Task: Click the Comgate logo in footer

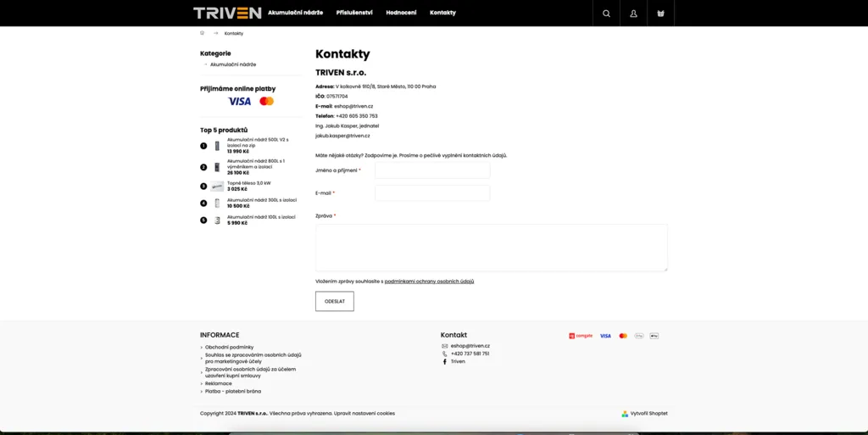Action: click(581, 336)
